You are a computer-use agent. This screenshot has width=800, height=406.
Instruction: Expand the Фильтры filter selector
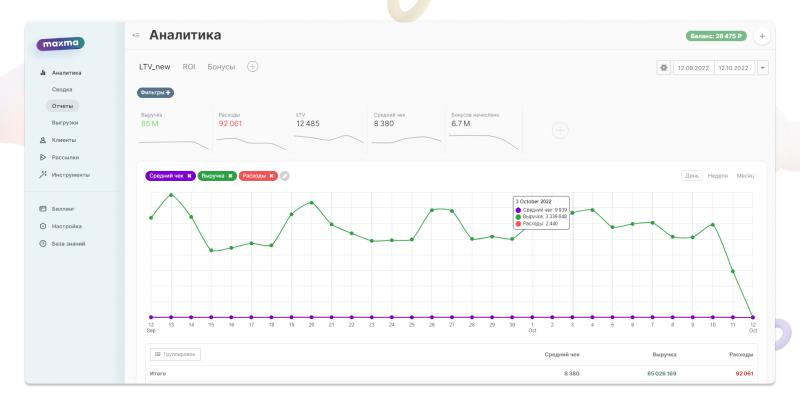pos(156,93)
